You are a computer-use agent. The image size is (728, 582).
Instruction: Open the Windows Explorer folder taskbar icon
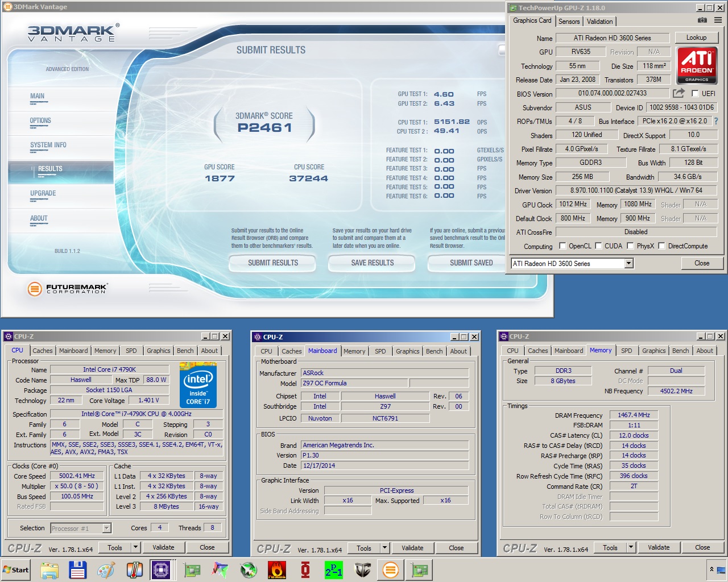point(49,570)
